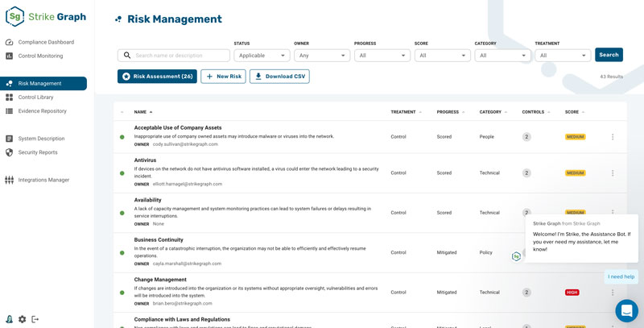Sort table by Name column
The height and width of the screenshot is (328, 644).
[x=143, y=112]
